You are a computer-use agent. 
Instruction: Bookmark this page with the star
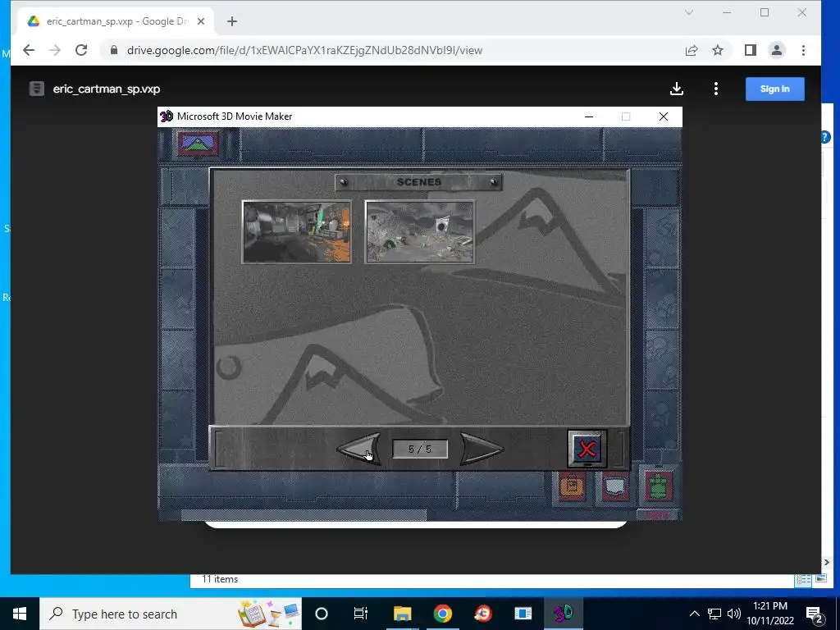point(718,50)
